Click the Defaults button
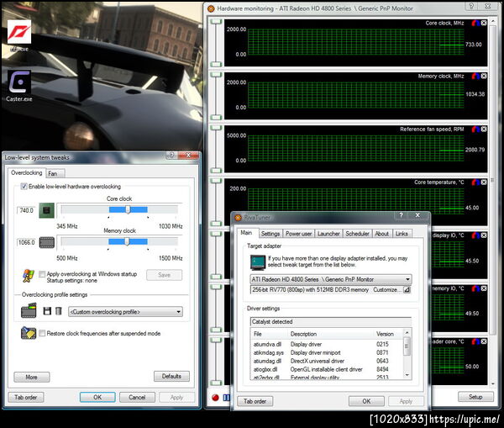This screenshot has width=504, height=428. click(x=171, y=376)
